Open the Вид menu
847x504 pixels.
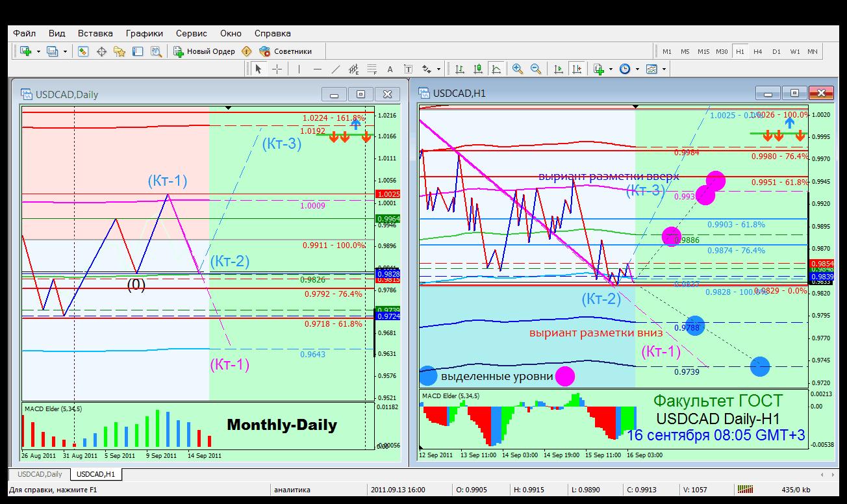click(x=57, y=33)
